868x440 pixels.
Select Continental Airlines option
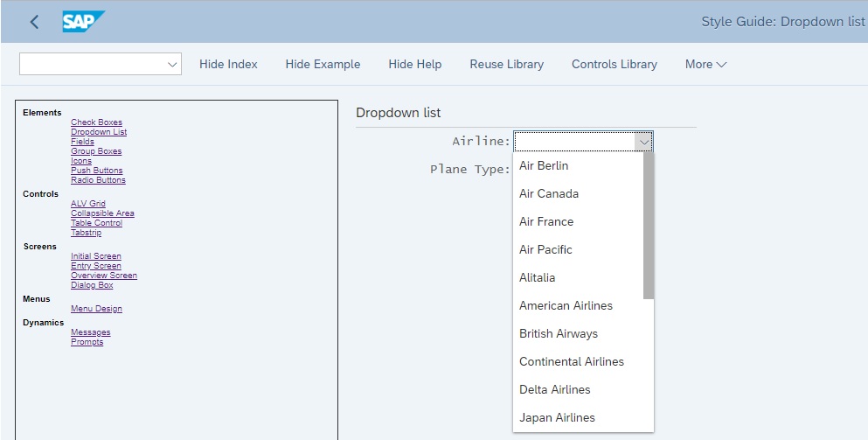coord(579,361)
